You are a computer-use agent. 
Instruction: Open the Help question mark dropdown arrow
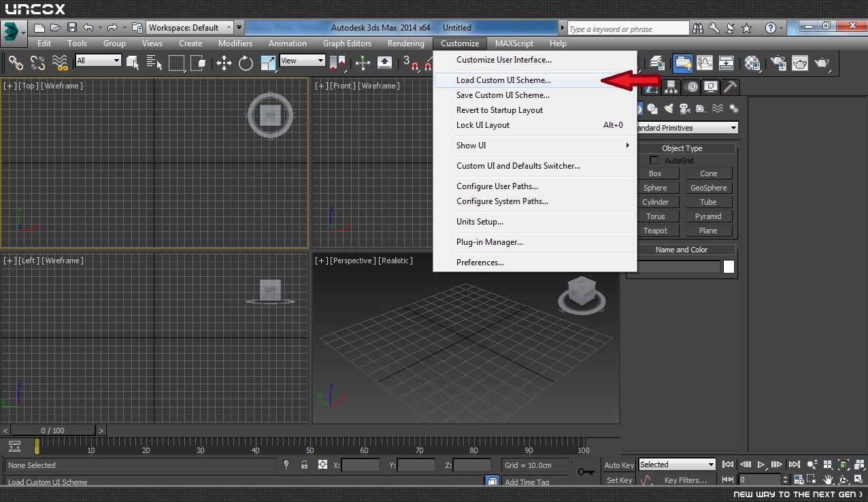(782, 28)
